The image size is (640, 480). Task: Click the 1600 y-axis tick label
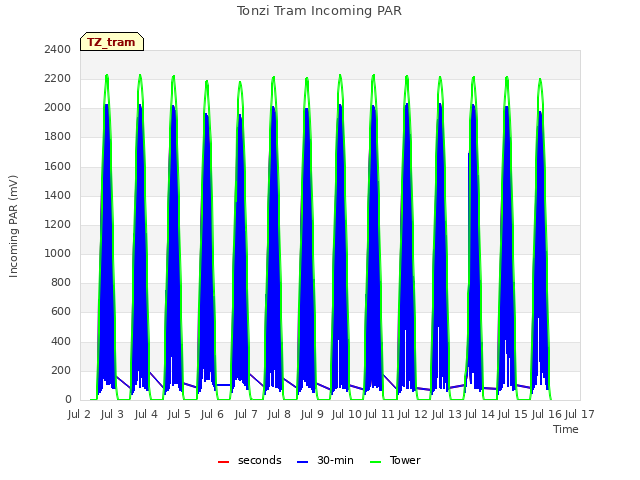58,167
